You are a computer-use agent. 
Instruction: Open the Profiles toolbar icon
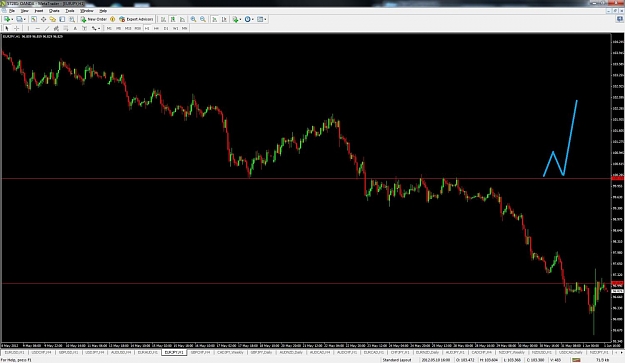tap(19, 19)
